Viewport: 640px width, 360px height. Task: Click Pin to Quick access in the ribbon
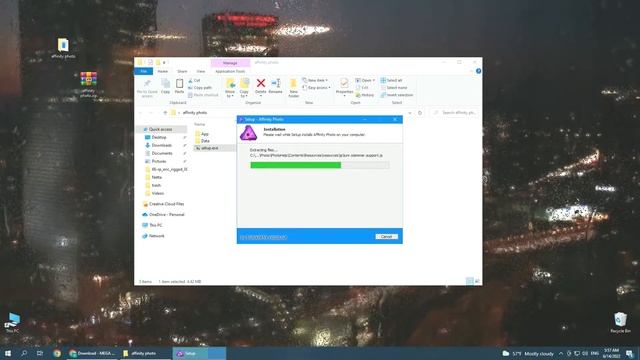(147, 88)
